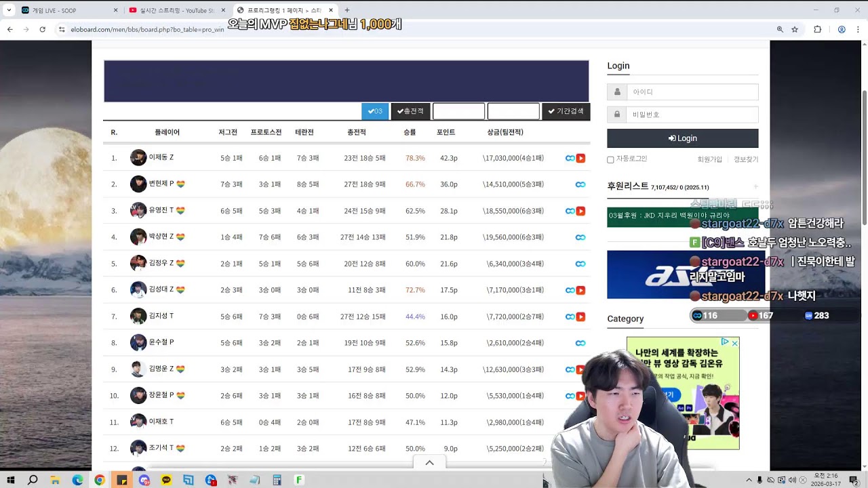
Task: Open Microsoft Edge from the taskbar
Action: [77, 480]
